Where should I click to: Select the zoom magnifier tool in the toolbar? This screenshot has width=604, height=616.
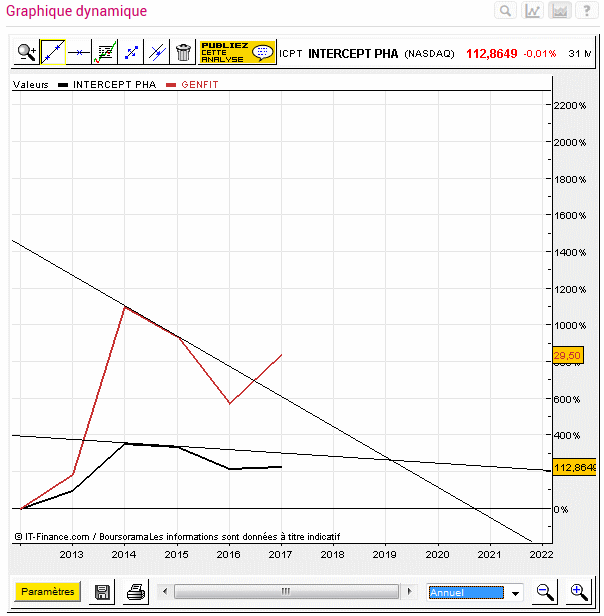click(x=27, y=52)
